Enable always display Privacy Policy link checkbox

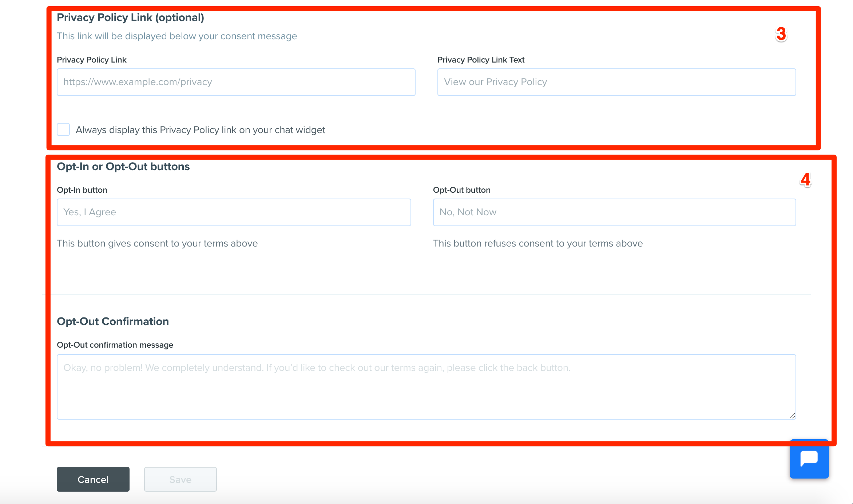click(63, 129)
